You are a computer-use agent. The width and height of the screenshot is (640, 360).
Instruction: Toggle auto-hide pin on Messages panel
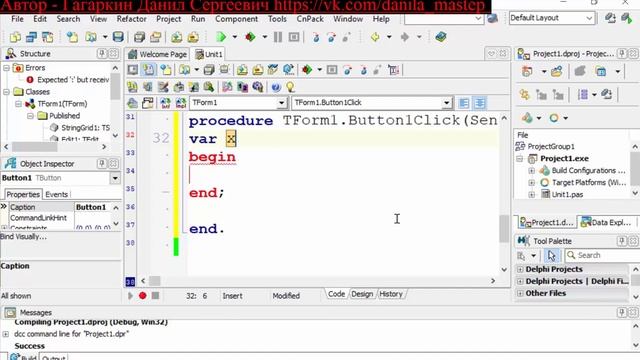pos(622,312)
